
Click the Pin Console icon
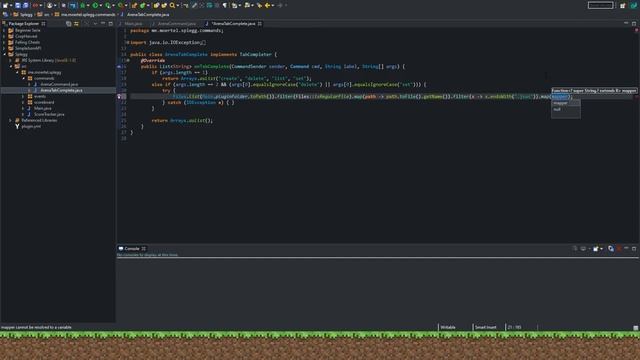pyautogui.click(x=575, y=249)
